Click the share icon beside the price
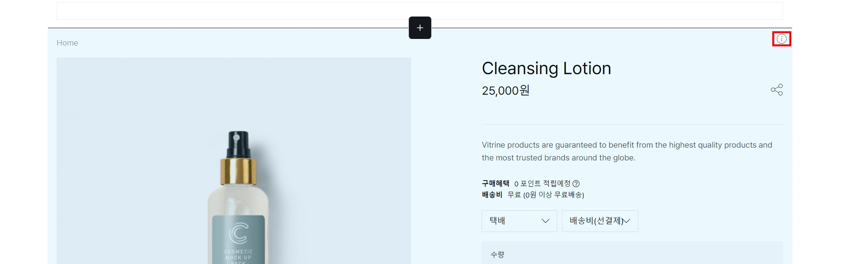The height and width of the screenshot is (264, 868). pyautogui.click(x=776, y=90)
